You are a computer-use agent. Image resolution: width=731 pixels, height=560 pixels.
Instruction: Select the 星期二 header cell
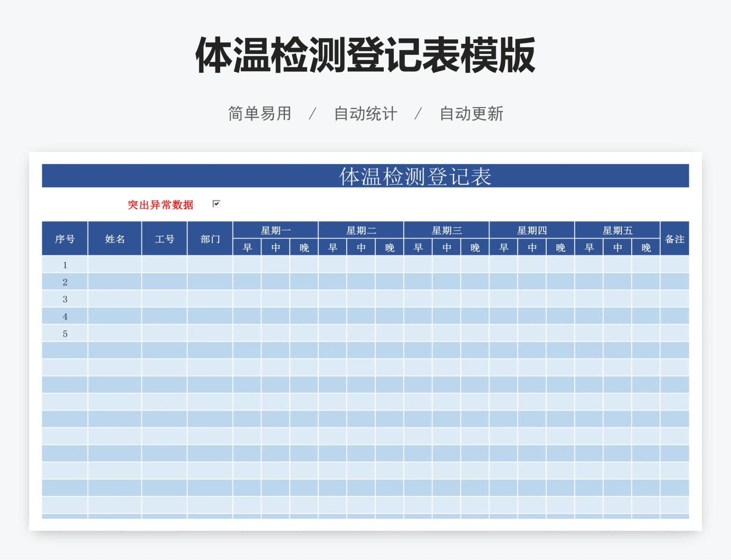[361, 229]
